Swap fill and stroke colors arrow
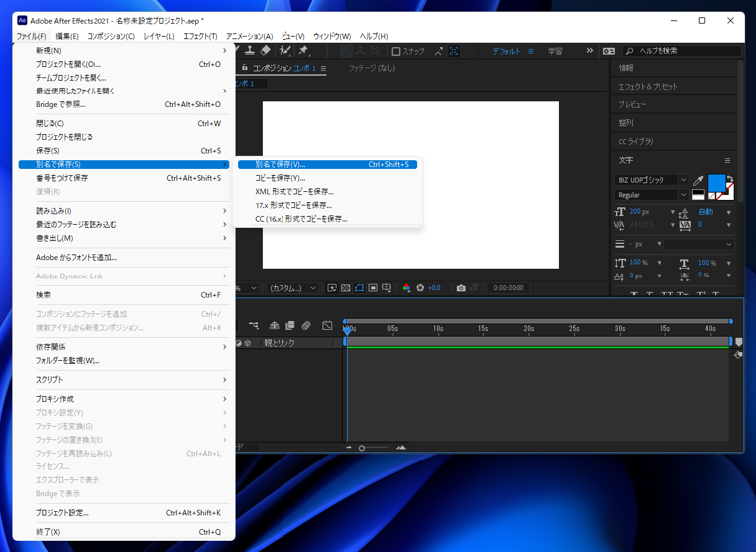The width and height of the screenshot is (756, 552). (729, 179)
